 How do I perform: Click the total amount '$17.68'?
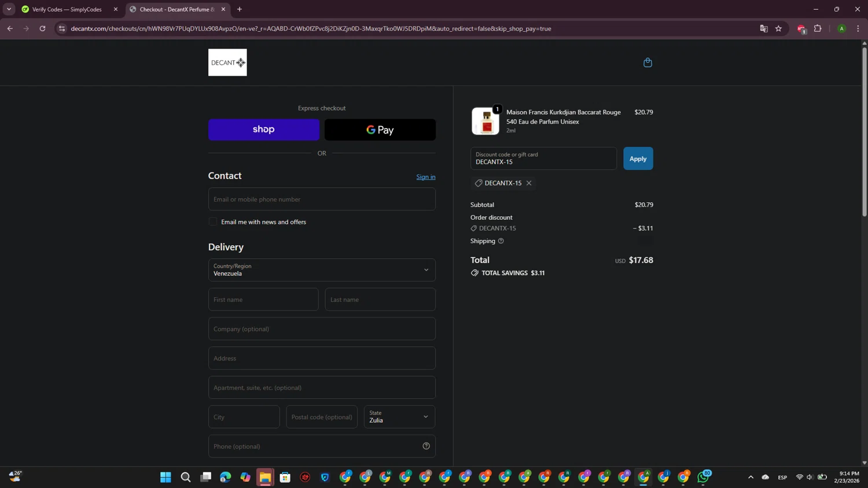(x=641, y=260)
